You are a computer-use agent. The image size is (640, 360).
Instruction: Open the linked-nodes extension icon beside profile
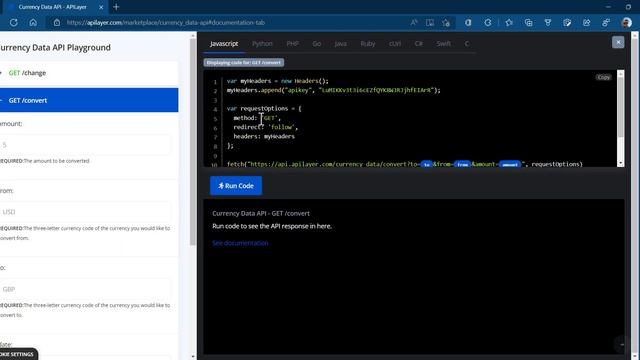click(x=606, y=22)
